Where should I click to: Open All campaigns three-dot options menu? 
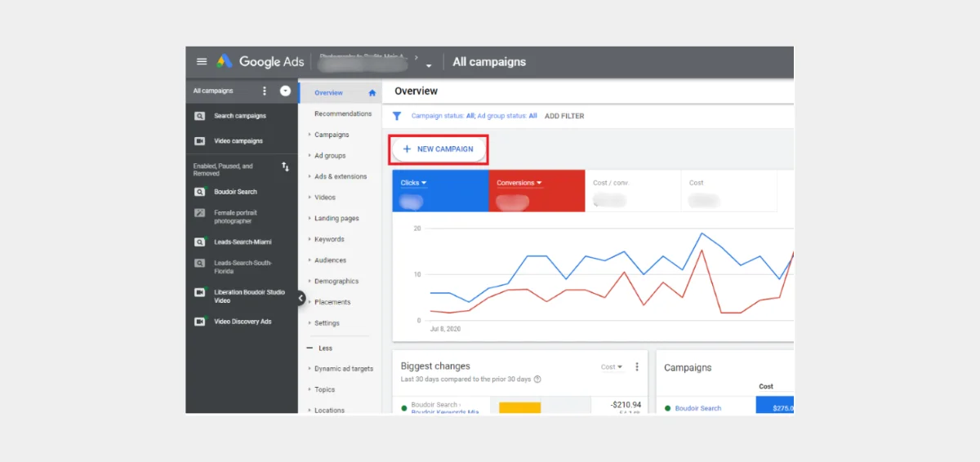pyautogui.click(x=264, y=91)
